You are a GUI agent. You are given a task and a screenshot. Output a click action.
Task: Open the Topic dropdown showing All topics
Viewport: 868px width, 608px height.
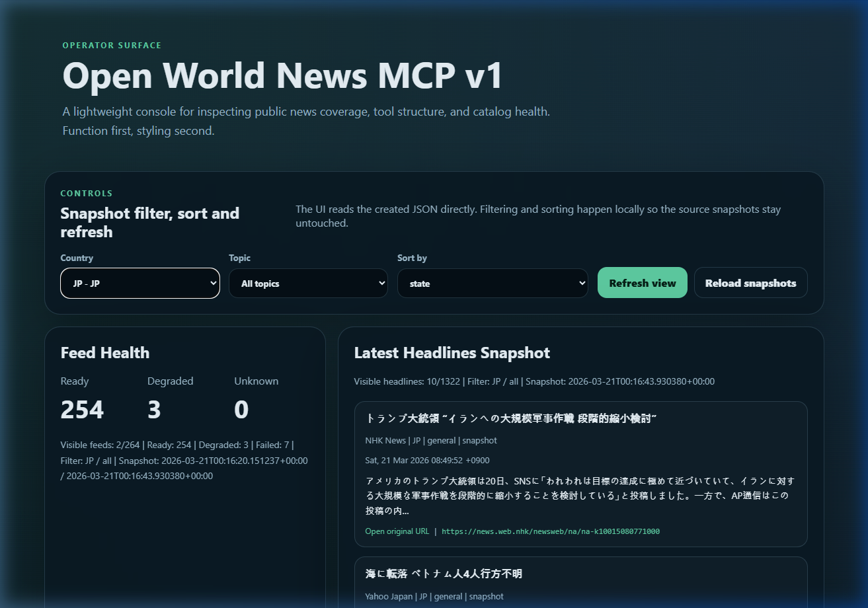[308, 283]
